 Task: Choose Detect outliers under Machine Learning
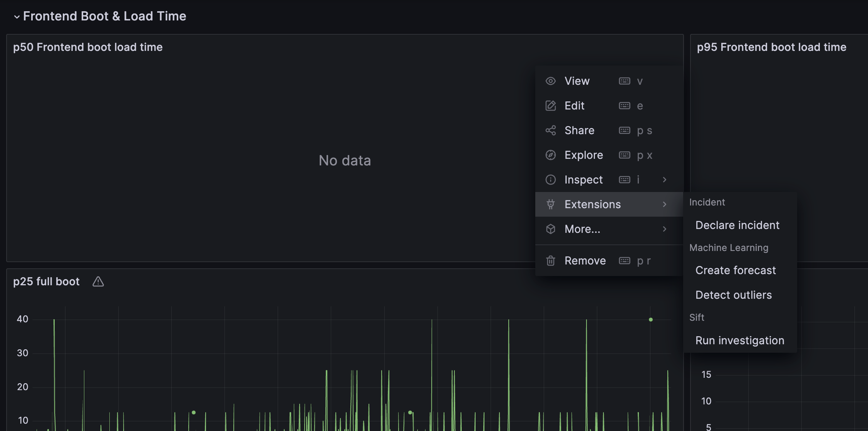pos(734,295)
